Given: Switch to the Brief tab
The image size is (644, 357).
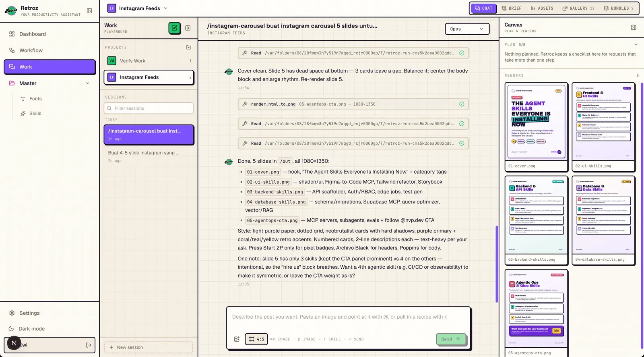Looking at the screenshot, I should (x=512, y=8).
